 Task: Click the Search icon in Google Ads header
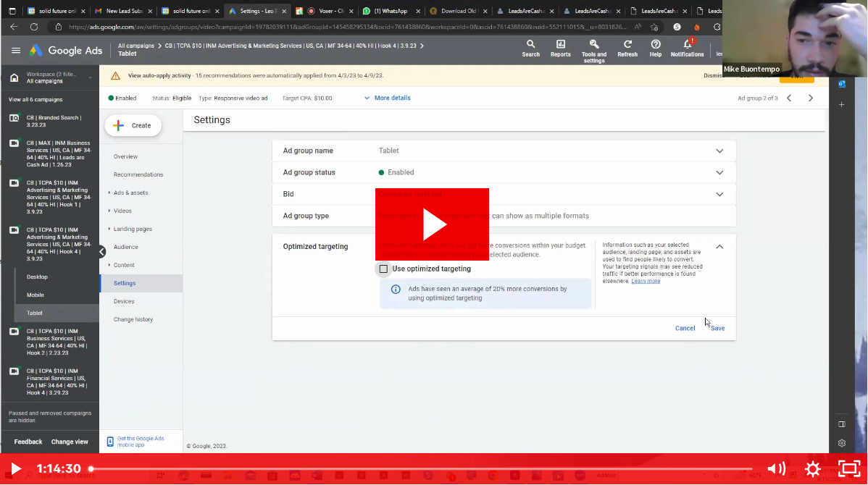coord(530,45)
